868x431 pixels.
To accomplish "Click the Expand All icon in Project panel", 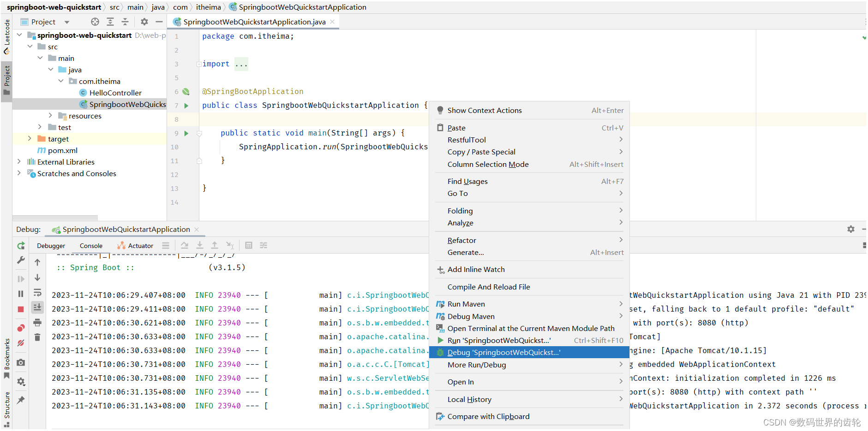I will 110,22.
